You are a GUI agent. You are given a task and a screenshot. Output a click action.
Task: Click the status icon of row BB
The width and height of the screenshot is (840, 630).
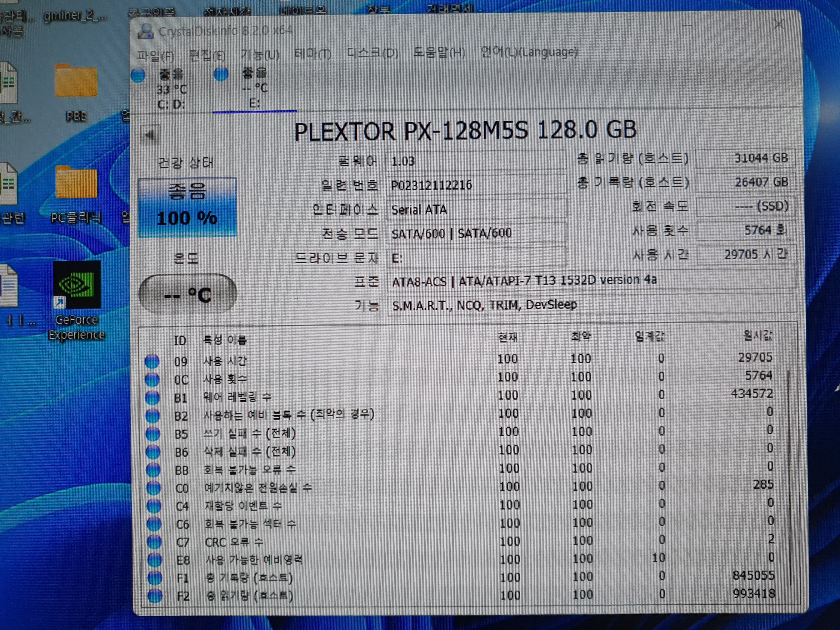click(153, 470)
